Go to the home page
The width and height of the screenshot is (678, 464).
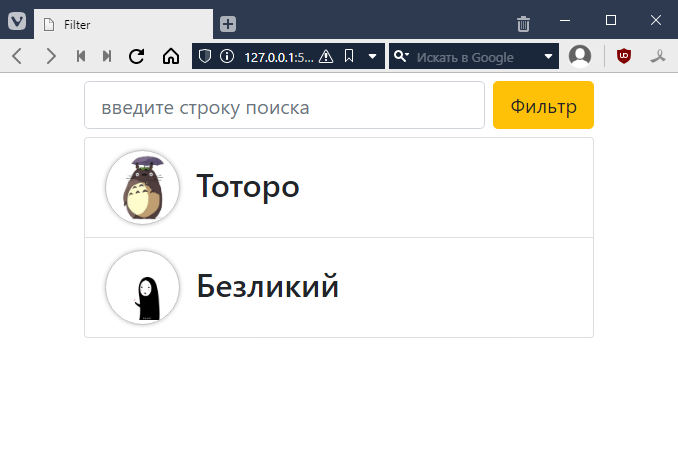point(171,56)
